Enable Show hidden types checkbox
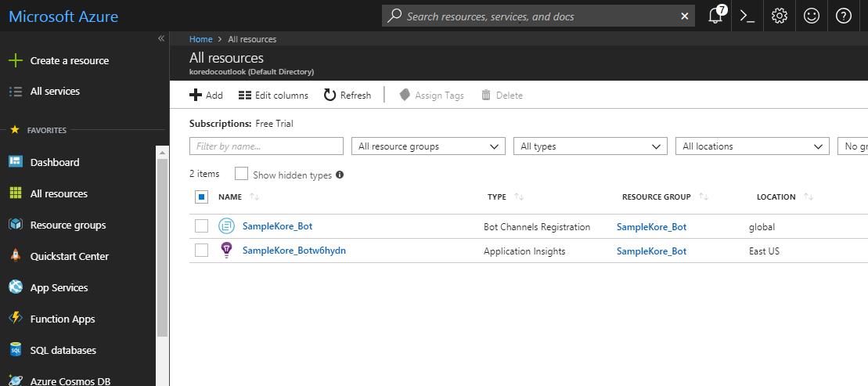 242,174
